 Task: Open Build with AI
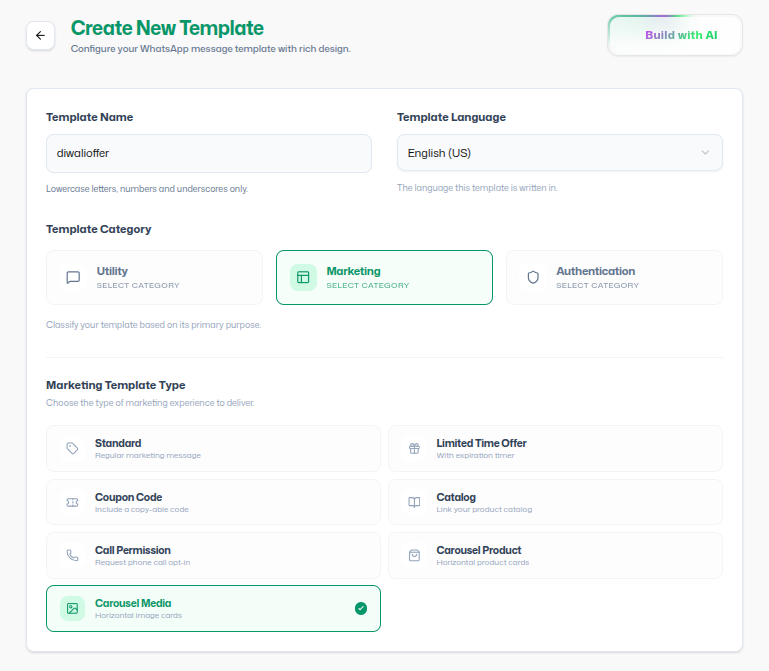coord(675,35)
